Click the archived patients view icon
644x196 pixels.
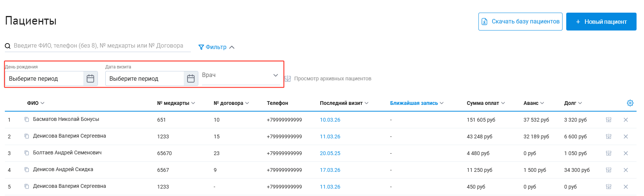288,78
